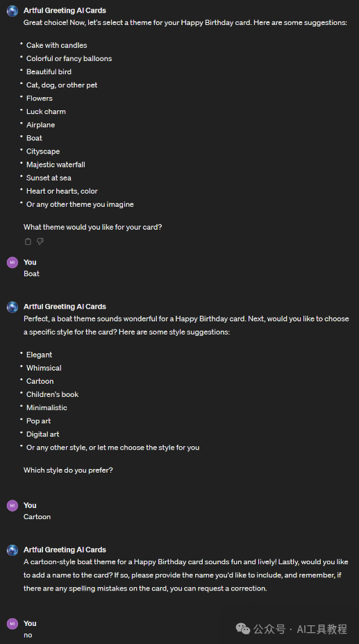The height and width of the screenshot is (644, 359).
Task: Click the thumbs-down feedback icon
Action: tap(40, 241)
